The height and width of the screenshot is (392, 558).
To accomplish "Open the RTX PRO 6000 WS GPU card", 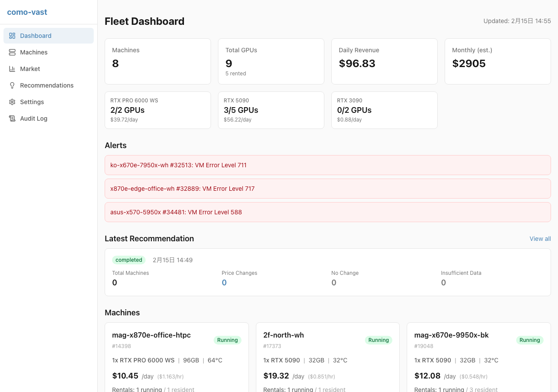I will click(158, 110).
